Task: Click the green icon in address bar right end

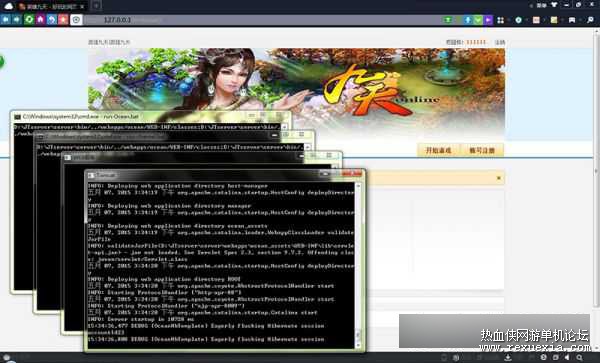Action: click(x=448, y=20)
